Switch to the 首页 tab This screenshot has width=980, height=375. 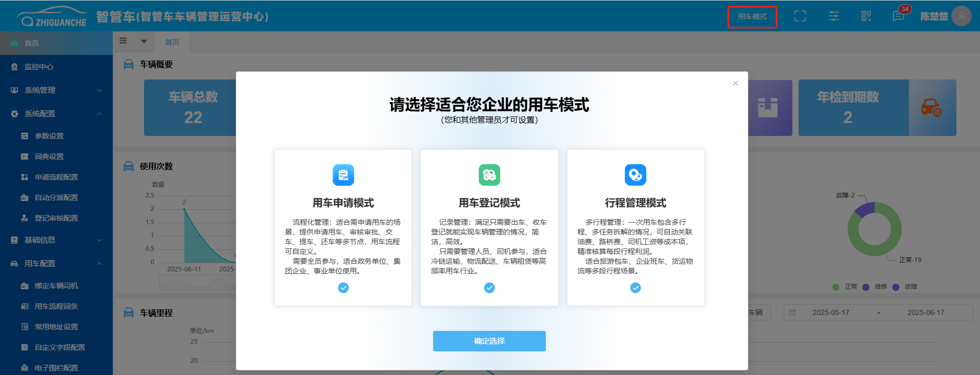[172, 42]
